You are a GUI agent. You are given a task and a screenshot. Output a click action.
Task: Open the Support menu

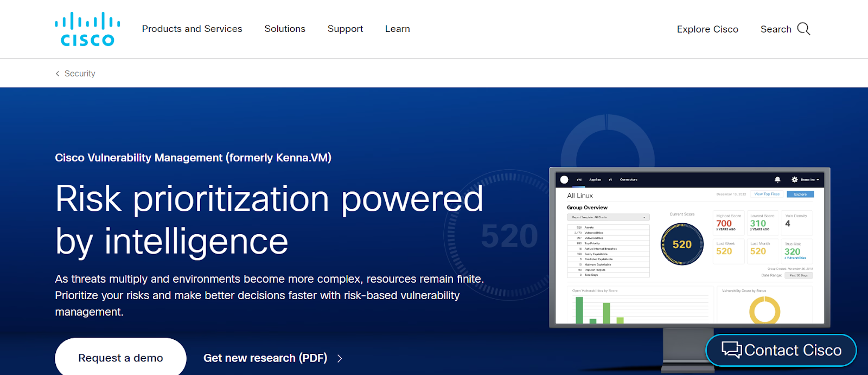click(x=345, y=29)
